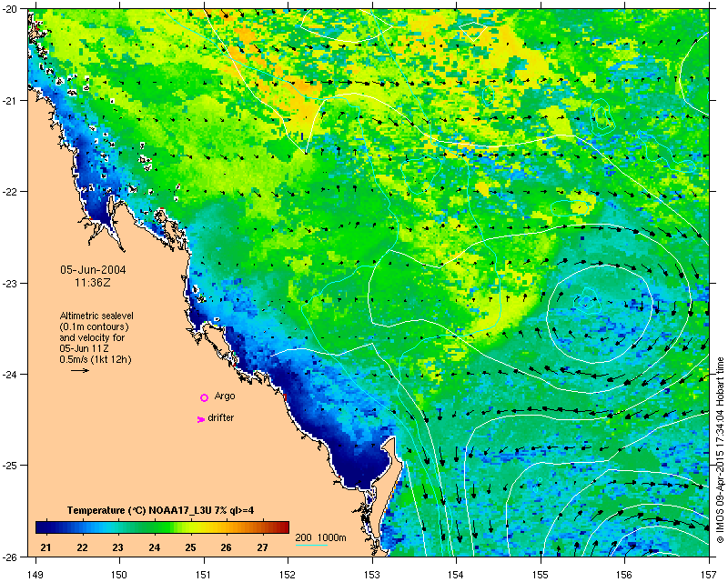Screen dimensions: 728x582
Task: Click the magenta Argo circle marker in legend
Action: click(x=204, y=397)
